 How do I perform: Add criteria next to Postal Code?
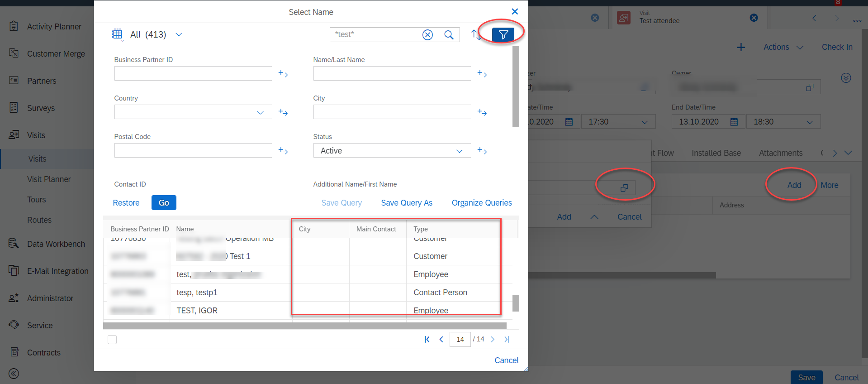click(283, 151)
